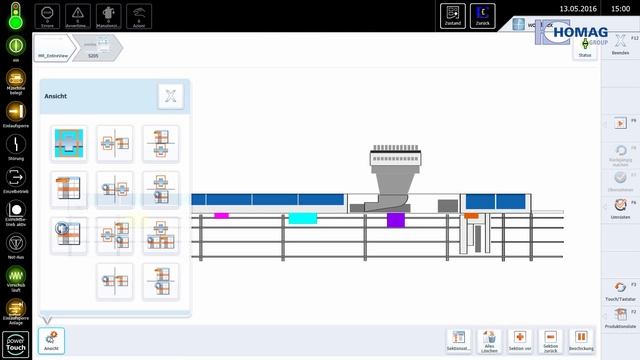Screen dimensions: 640x360
Task: Click the 15:00 clock display
Action: point(620,9)
